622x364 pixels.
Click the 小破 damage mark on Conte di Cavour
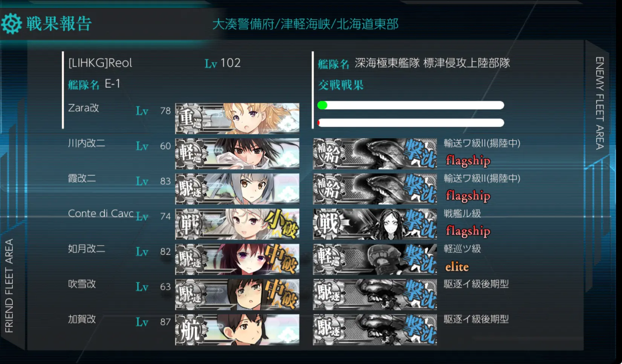pos(281,224)
